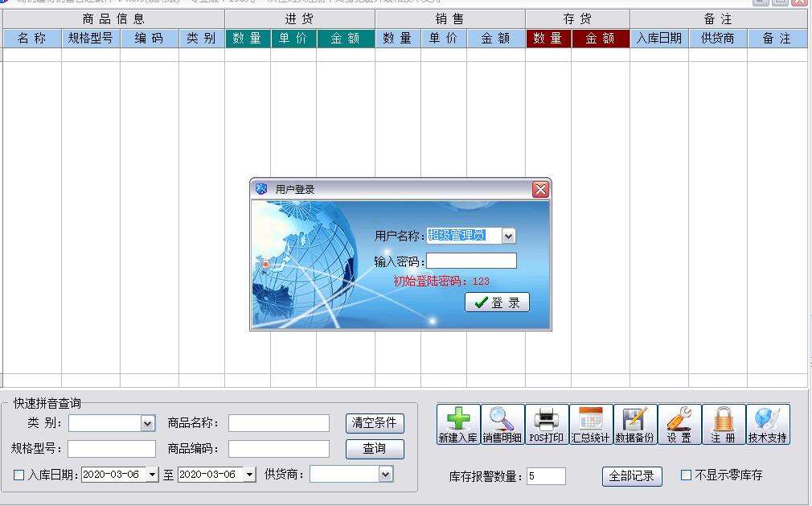Expand the start date 2020-03-06 picker
Screen dimensions: 812x506
pos(152,475)
